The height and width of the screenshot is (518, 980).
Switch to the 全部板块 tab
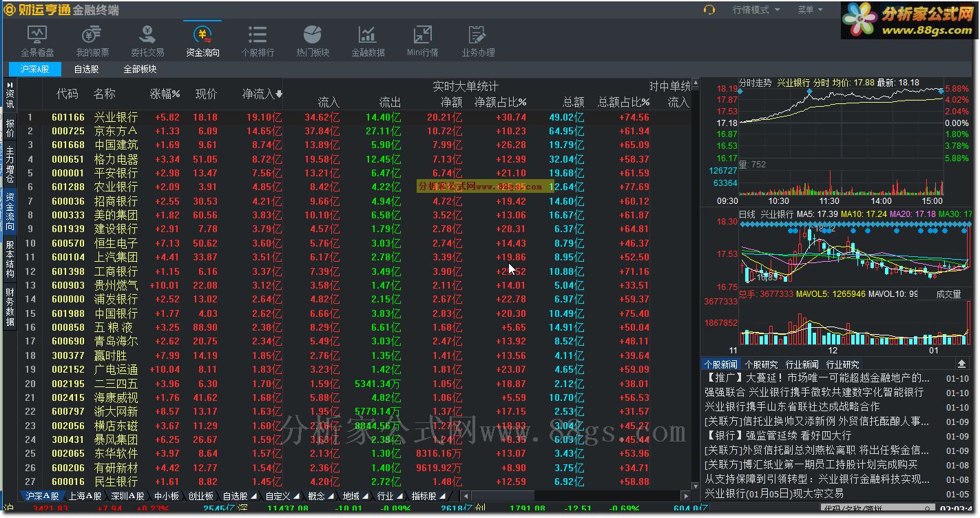pos(140,69)
